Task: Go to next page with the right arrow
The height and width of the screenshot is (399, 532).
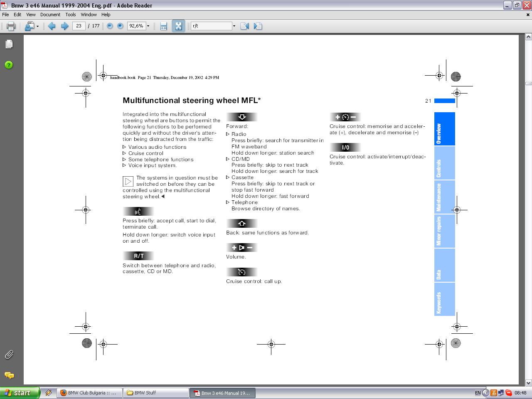Action: tap(64, 26)
